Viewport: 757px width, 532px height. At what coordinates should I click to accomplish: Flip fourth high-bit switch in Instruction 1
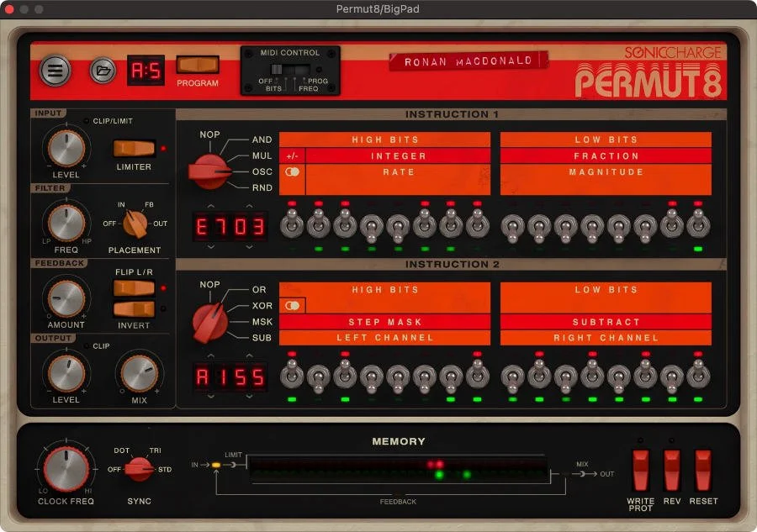[x=371, y=228]
